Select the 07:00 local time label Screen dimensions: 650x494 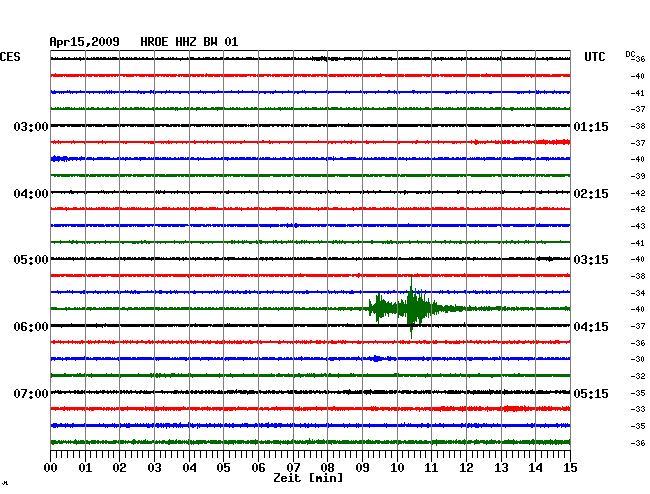tap(31, 393)
